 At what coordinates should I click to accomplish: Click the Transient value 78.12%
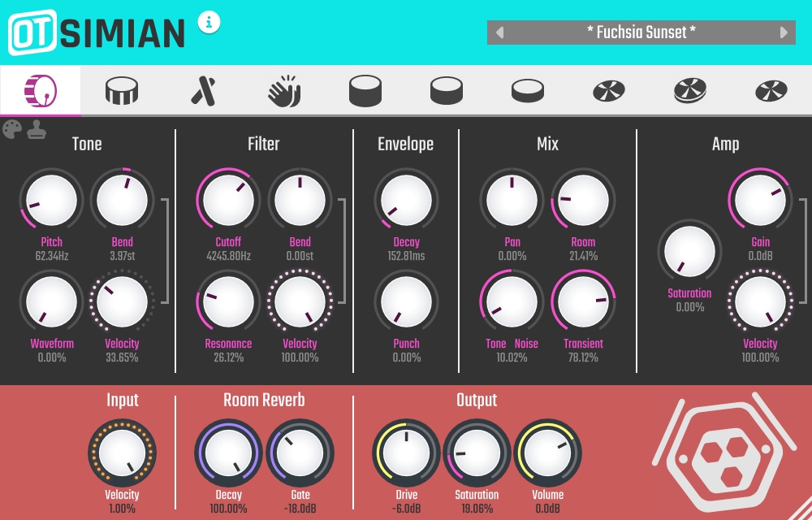point(583,357)
